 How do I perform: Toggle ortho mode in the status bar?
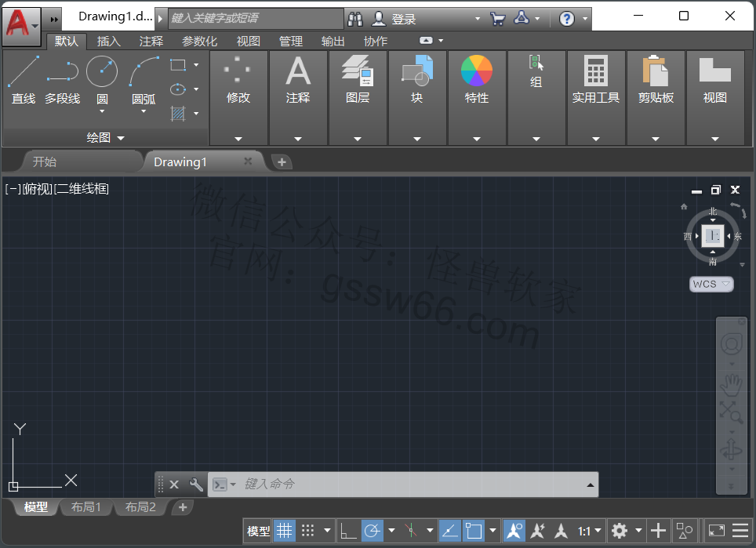coord(347,531)
